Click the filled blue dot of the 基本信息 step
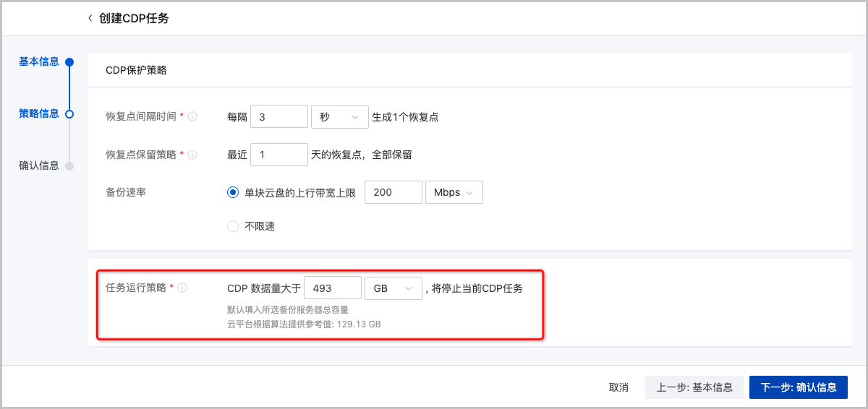This screenshot has width=868, height=409. coord(69,62)
